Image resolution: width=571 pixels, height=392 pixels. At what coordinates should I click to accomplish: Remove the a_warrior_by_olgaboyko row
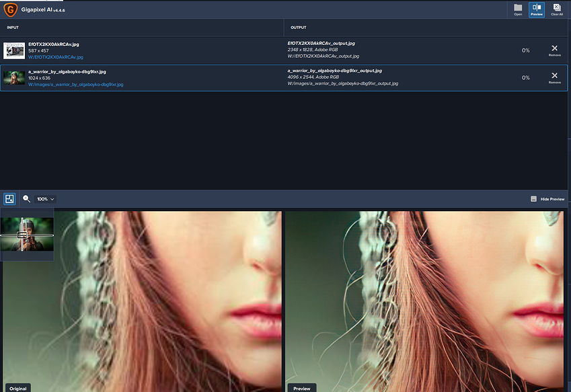(554, 77)
